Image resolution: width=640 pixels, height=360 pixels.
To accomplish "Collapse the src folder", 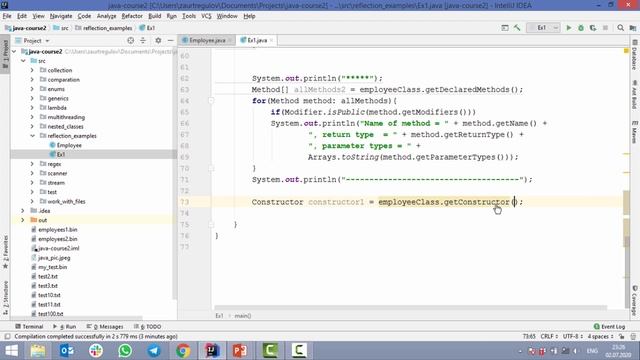I will click(x=23, y=61).
